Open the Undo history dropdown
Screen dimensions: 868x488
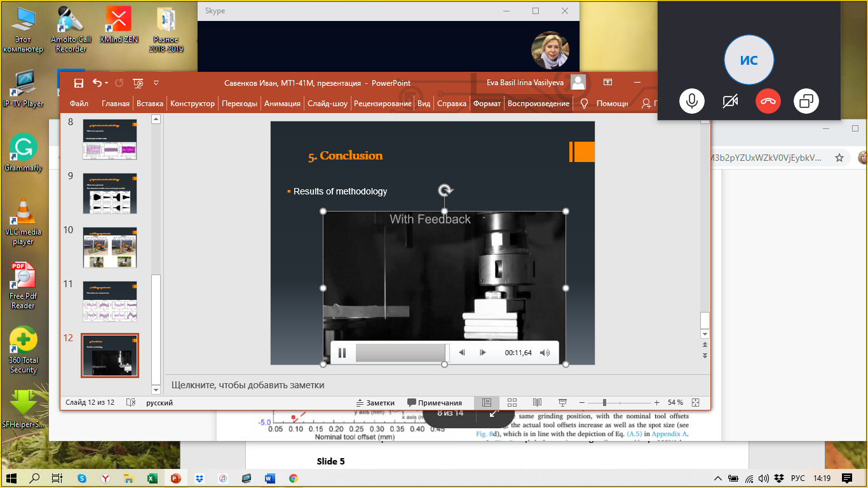click(106, 83)
